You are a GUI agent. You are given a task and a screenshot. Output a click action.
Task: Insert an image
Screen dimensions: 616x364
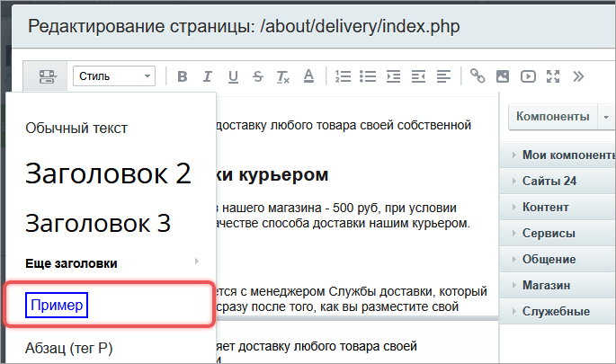pyautogui.click(x=503, y=76)
